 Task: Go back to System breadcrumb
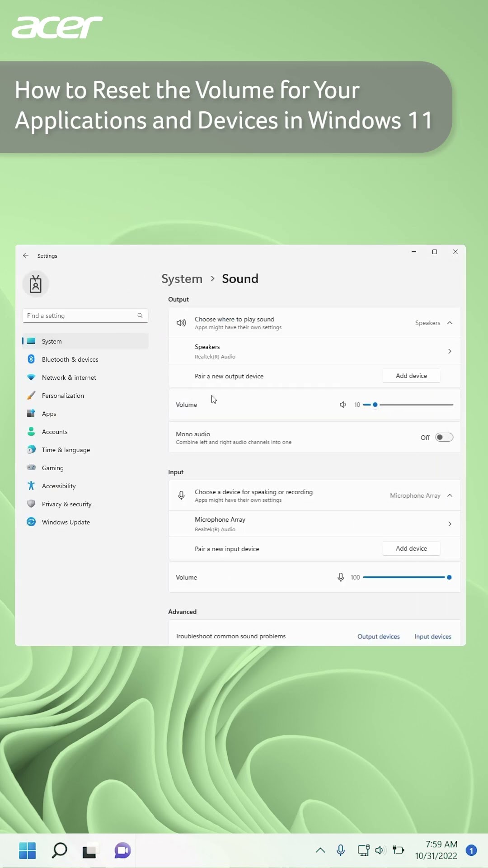pyautogui.click(x=182, y=278)
